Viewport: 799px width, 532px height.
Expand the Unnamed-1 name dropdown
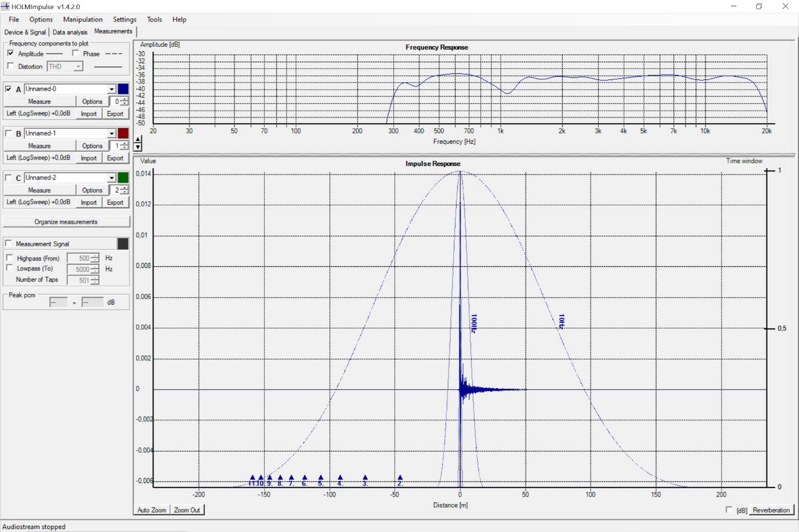tap(112, 133)
